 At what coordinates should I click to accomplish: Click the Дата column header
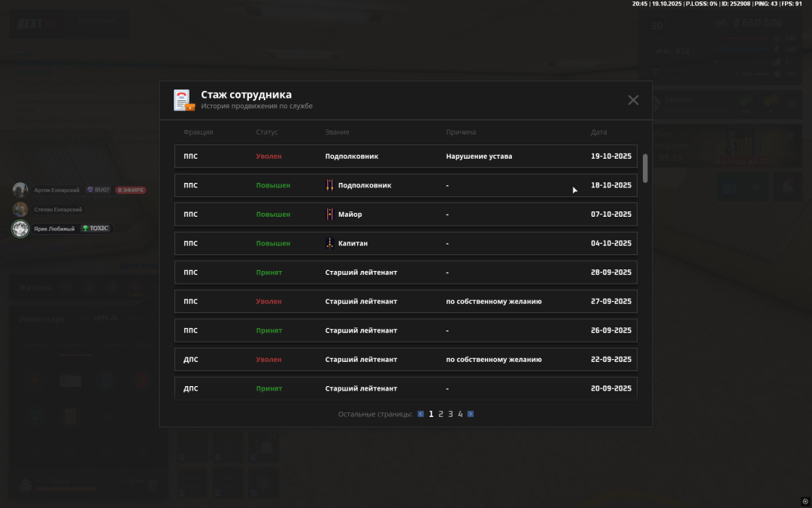598,132
